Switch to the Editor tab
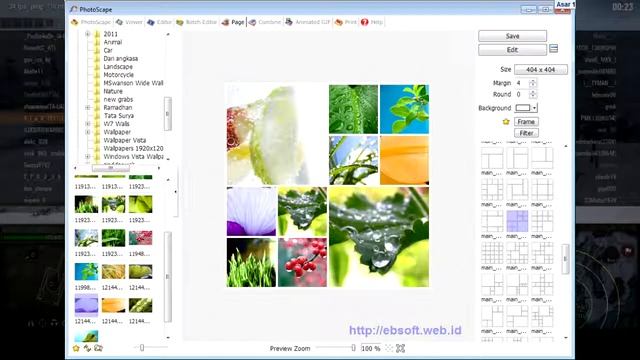The width and height of the screenshot is (640, 360). pos(159,22)
